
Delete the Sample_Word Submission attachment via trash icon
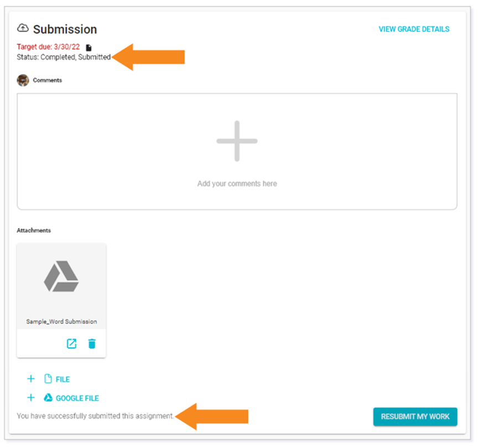(x=92, y=343)
